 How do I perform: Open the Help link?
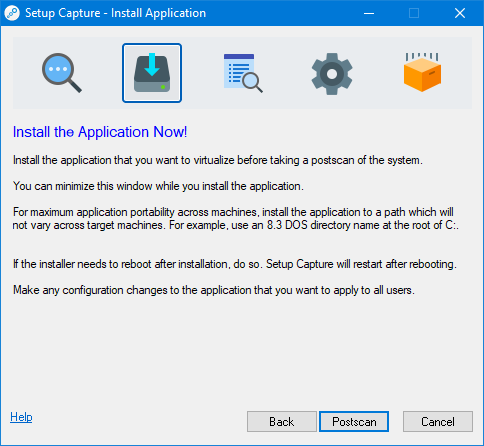[21, 417]
